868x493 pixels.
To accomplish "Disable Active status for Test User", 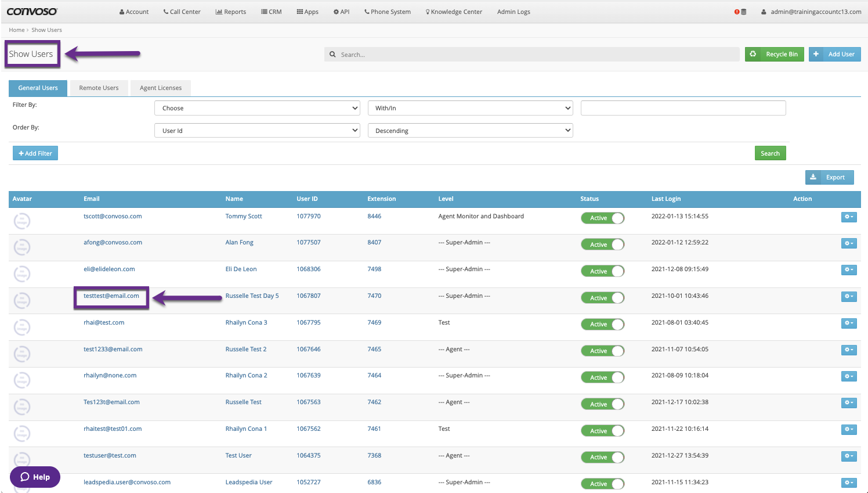I will click(x=602, y=458).
